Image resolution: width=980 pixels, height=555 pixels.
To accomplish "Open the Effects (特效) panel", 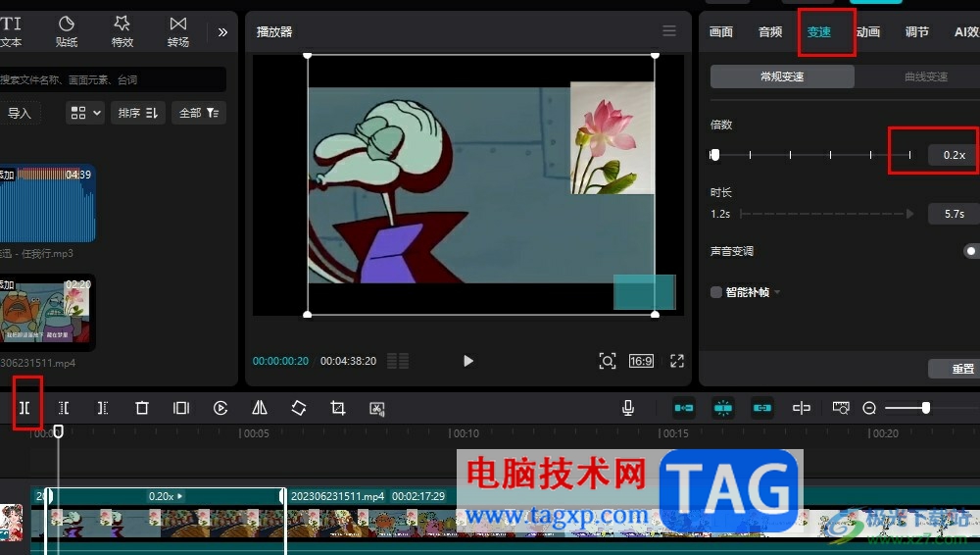I will point(122,32).
